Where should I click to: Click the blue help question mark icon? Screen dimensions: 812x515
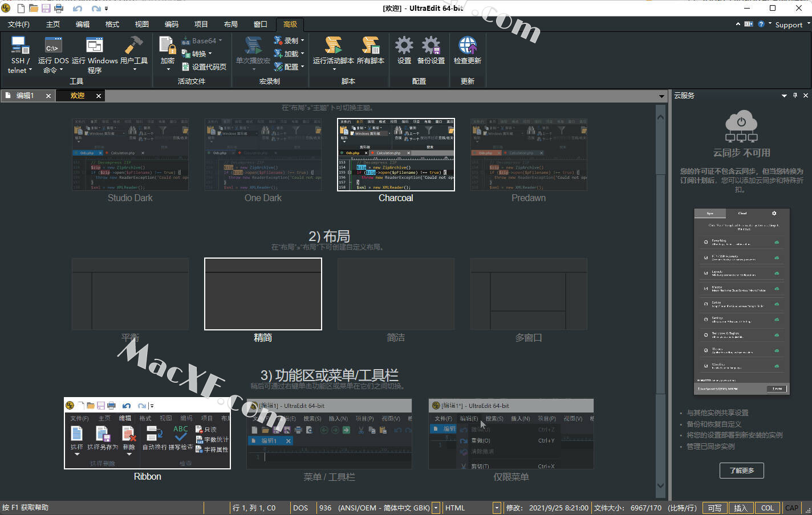pos(761,24)
